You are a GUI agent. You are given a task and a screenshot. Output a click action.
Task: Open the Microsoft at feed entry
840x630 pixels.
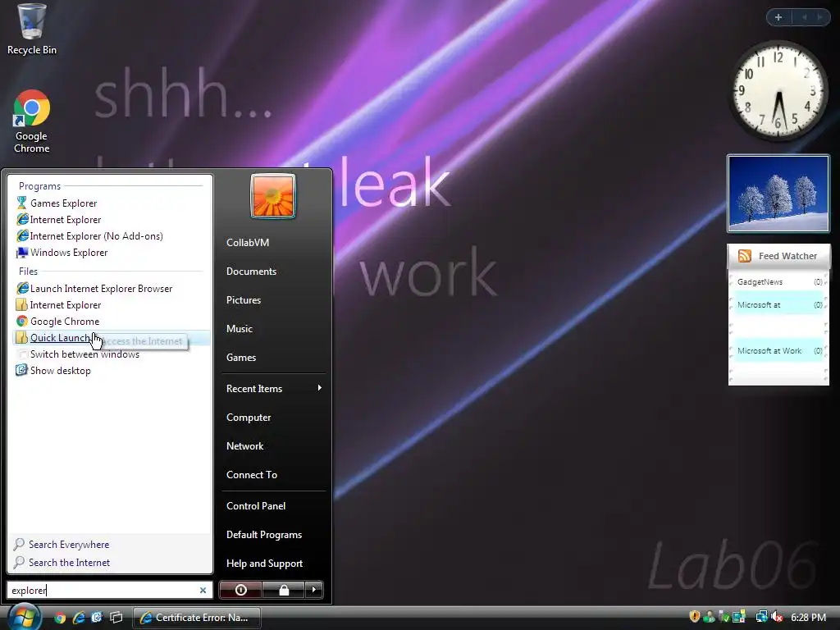(x=779, y=305)
